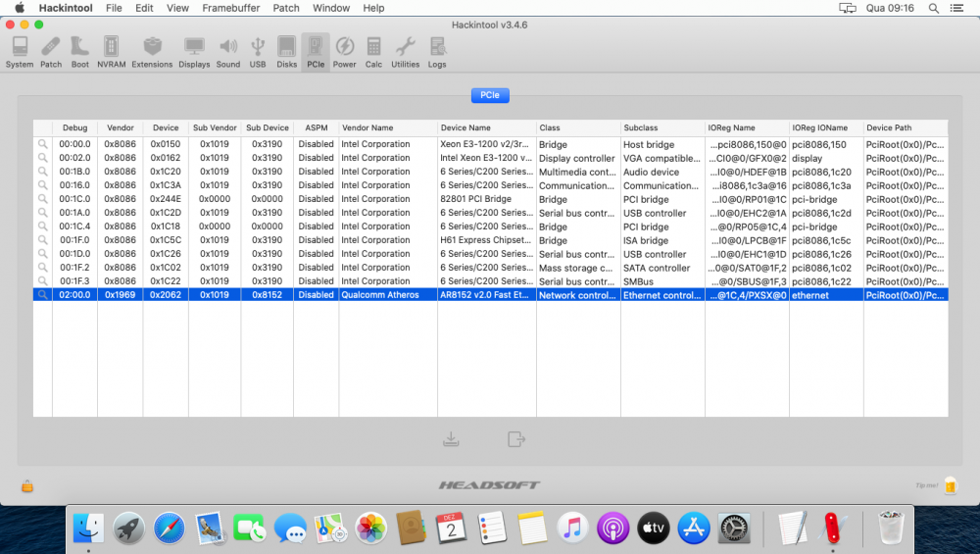This screenshot has height=554, width=980.
Task: Sort by the Vendor column header
Action: [x=120, y=127]
